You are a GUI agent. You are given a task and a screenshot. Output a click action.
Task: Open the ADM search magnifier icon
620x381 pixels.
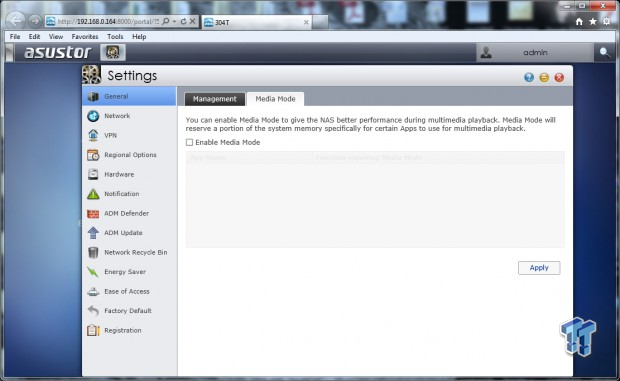(604, 53)
